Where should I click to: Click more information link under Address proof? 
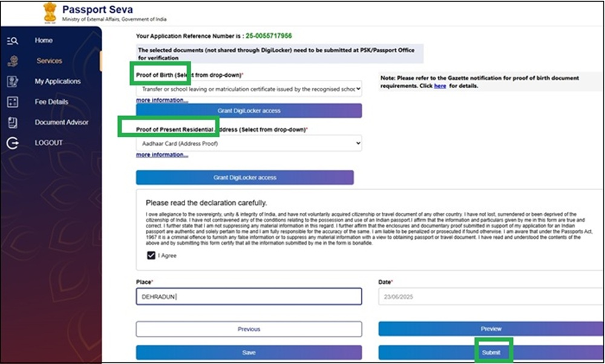pos(162,155)
